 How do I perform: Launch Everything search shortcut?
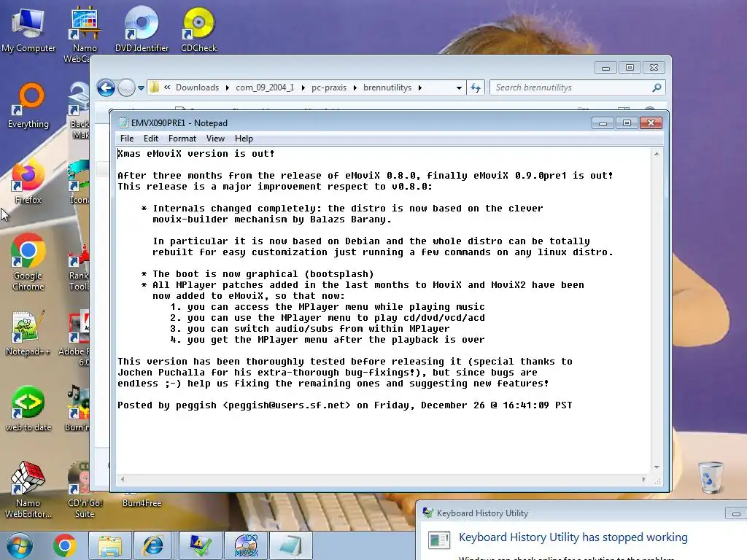pyautogui.click(x=28, y=106)
